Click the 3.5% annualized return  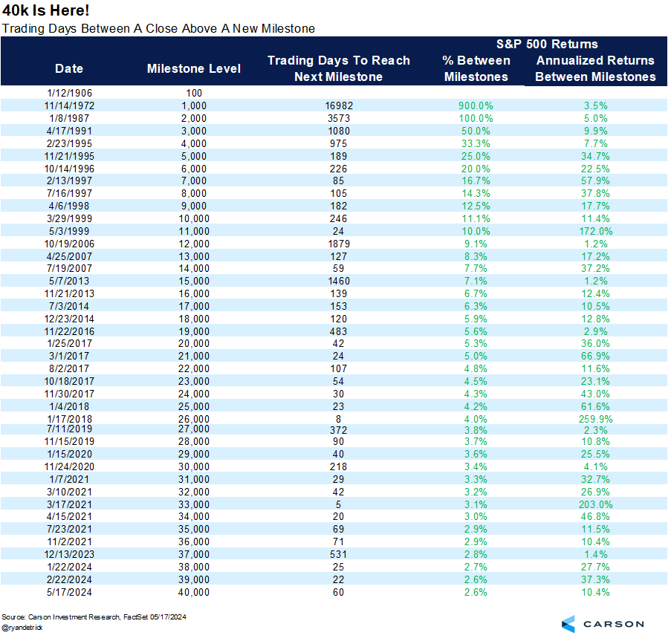click(x=596, y=105)
